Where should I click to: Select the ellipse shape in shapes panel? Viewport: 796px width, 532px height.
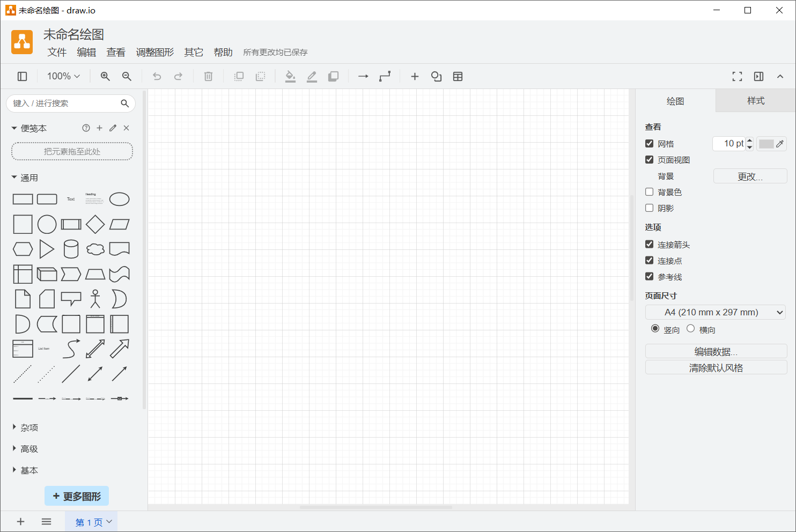point(119,199)
